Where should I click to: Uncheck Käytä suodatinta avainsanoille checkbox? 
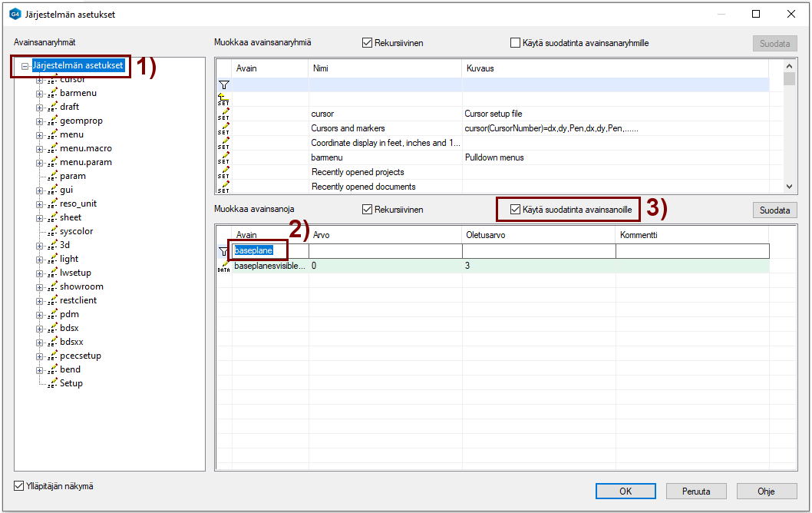pyautogui.click(x=516, y=210)
